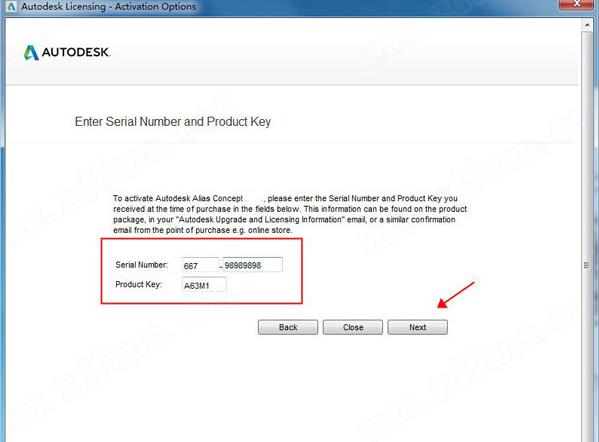Viewport: 599px width, 442px height.
Task: Go to previous step with Back button
Action: [288, 327]
